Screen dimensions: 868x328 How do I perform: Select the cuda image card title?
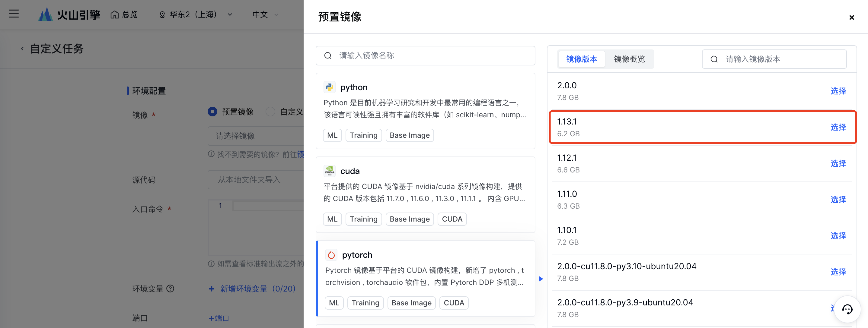[350, 171]
